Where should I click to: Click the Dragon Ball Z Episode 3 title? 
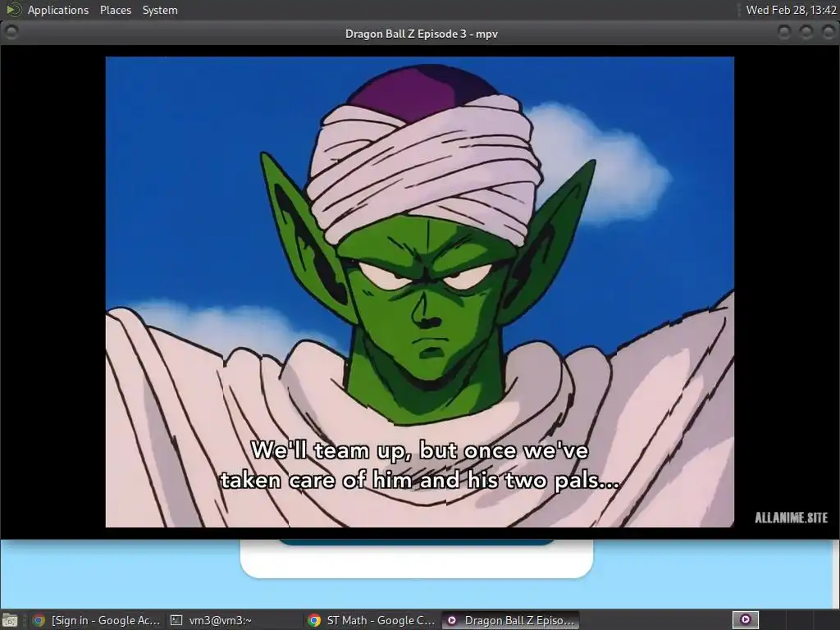click(421, 34)
